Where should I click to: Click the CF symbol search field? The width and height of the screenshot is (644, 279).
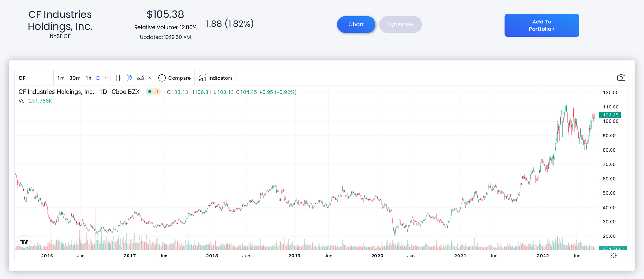click(x=34, y=78)
